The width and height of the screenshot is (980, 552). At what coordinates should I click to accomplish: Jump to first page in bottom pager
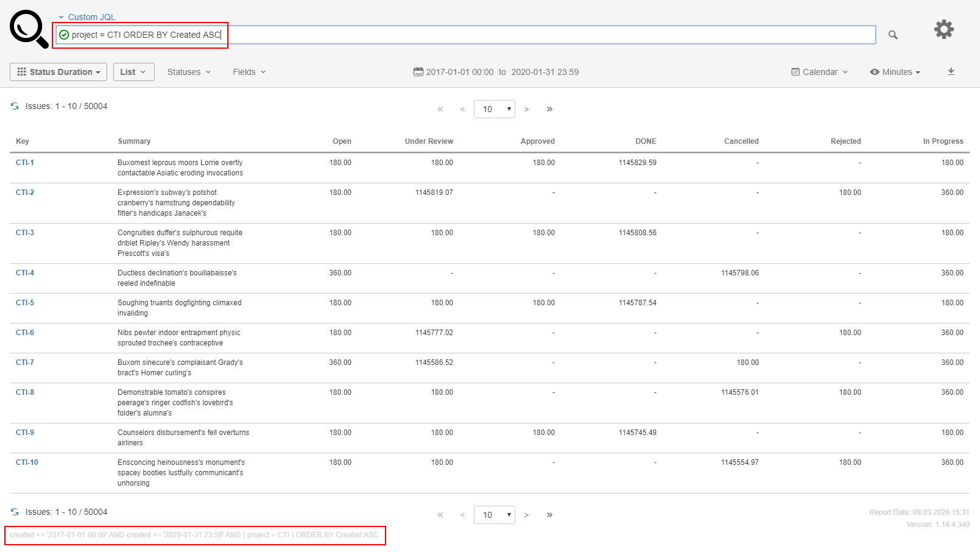tap(440, 515)
